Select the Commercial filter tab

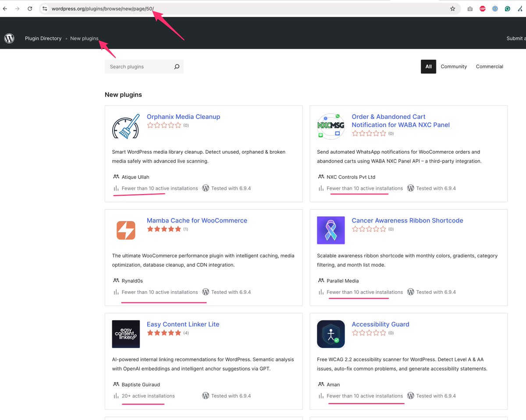point(490,67)
